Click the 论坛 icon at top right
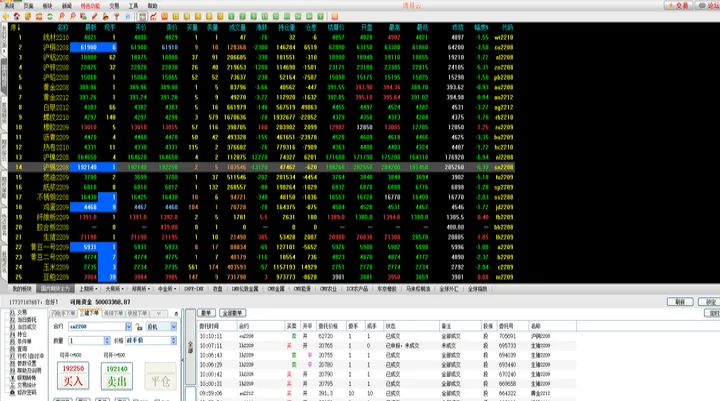 707,5
